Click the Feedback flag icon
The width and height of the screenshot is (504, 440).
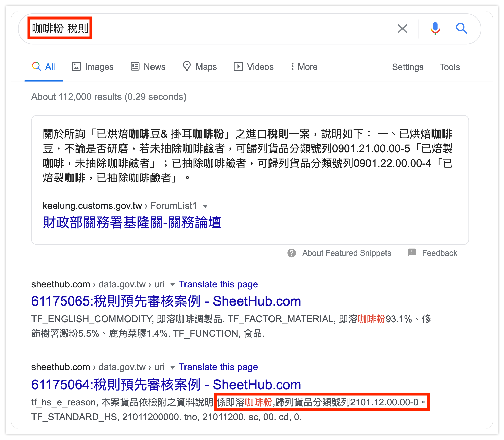click(x=412, y=252)
